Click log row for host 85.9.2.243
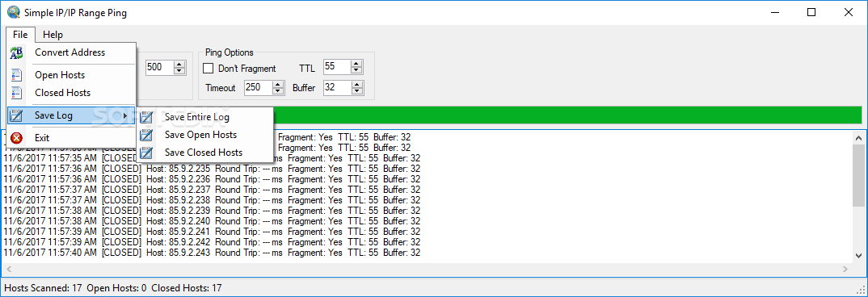This screenshot has height=297, width=868. point(212,253)
